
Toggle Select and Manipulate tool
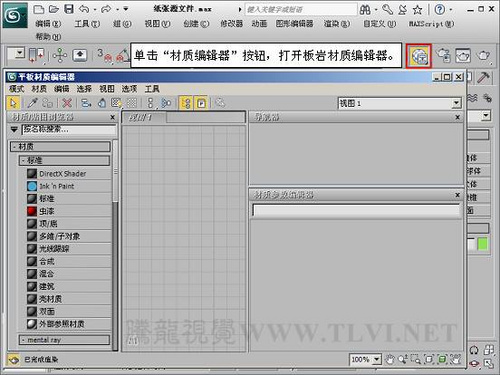point(60,55)
